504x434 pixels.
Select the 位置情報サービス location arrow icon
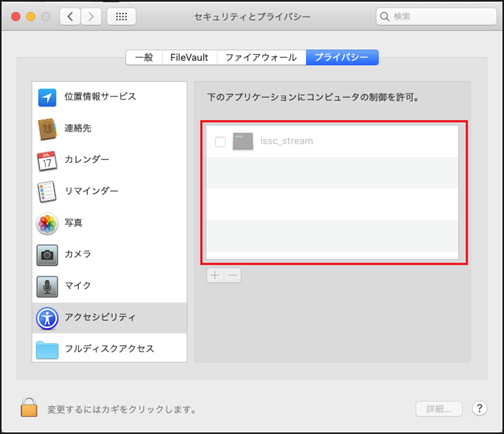pos(47,97)
